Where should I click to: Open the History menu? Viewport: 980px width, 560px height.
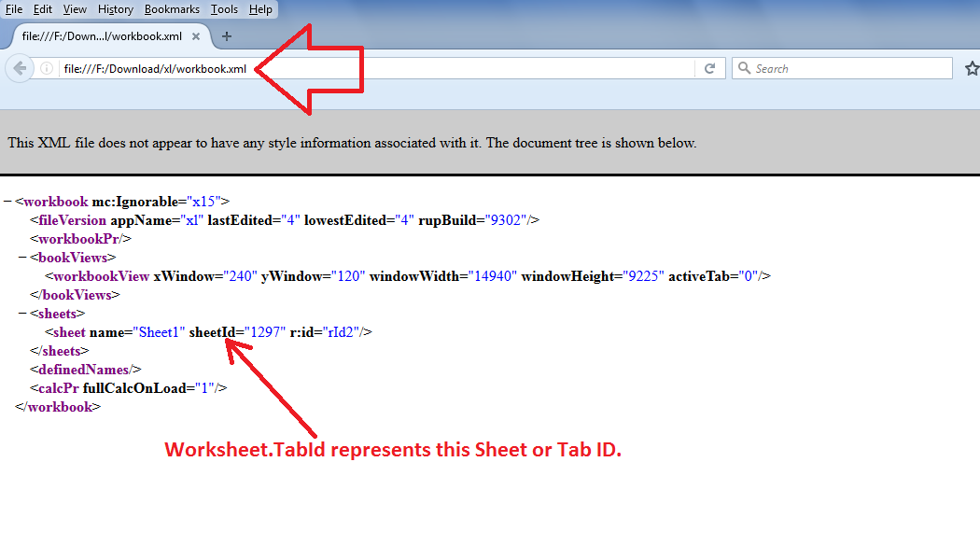(x=115, y=8)
